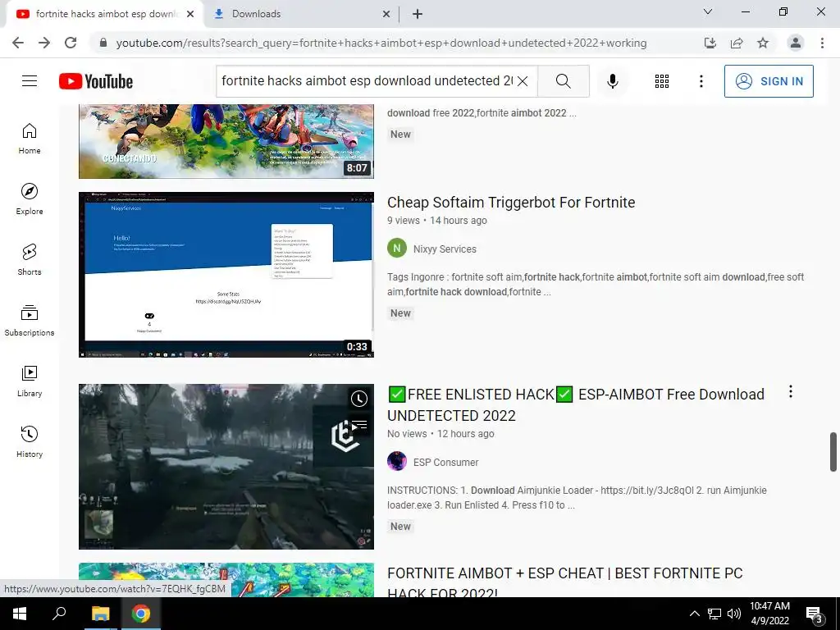The width and height of the screenshot is (840, 630).
Task: Open History in the sidebar
Action: tap(30, 441)
